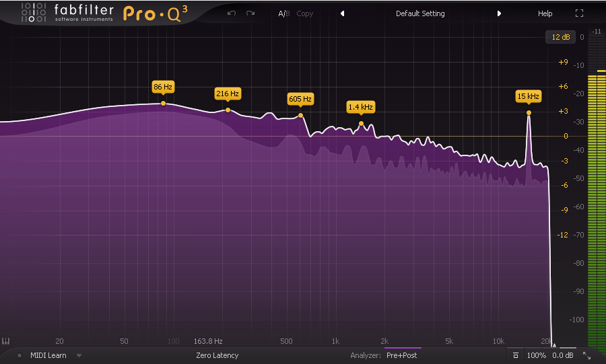Click the Undo arrow icon
The width and height of the screenshot is (606, 364).
pos(232,13)
